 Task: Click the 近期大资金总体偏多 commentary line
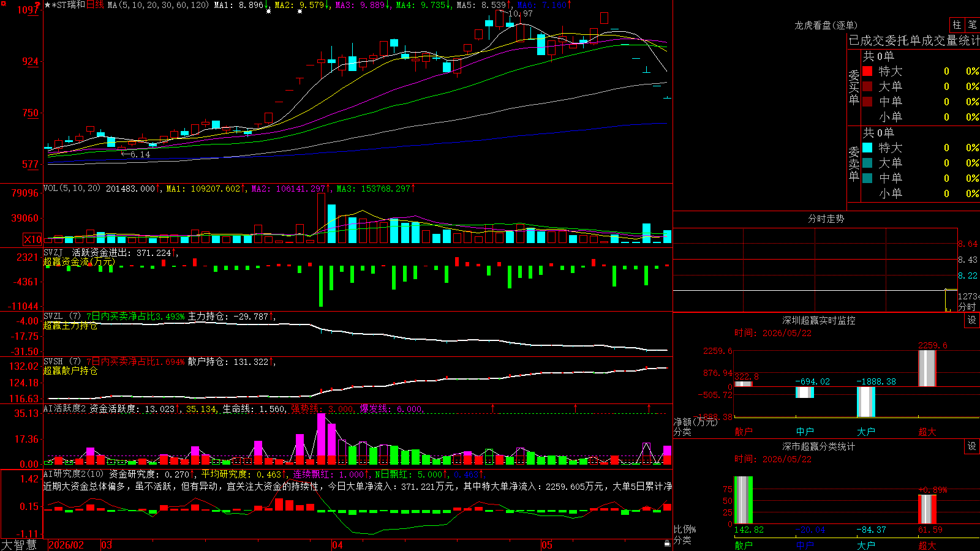[x=358, y=486]
